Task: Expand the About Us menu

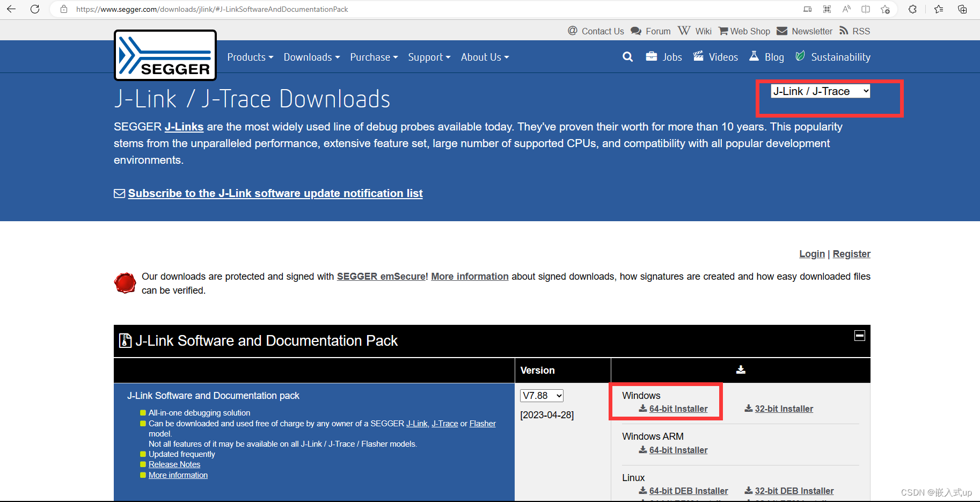Action: point(485,57)
